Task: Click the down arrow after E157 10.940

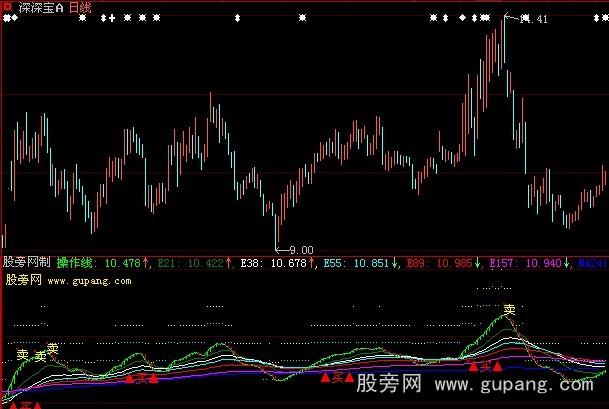Action: [567, 263]
